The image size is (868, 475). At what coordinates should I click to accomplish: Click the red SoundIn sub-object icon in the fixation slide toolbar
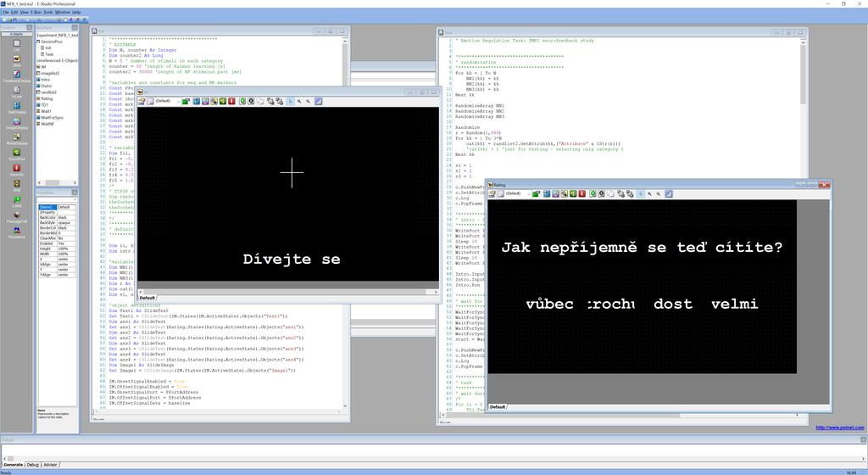(231, 101)
